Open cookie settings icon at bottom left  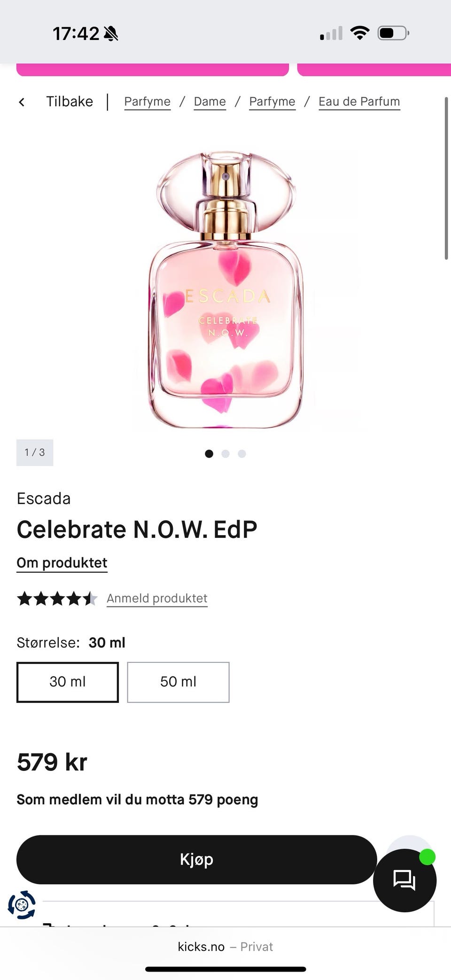[22, 904]
